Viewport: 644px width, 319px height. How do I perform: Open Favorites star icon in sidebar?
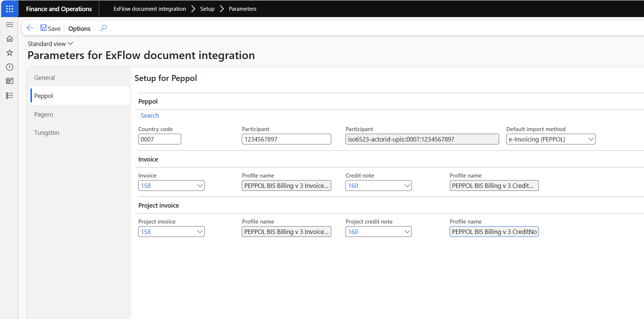(x=10, y=53)
